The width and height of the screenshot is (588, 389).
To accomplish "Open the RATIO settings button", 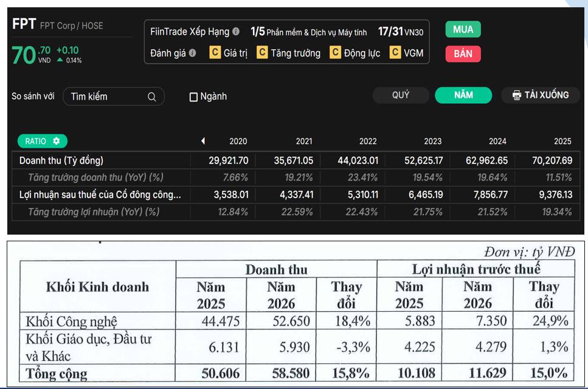I will (x=43, y=141).
